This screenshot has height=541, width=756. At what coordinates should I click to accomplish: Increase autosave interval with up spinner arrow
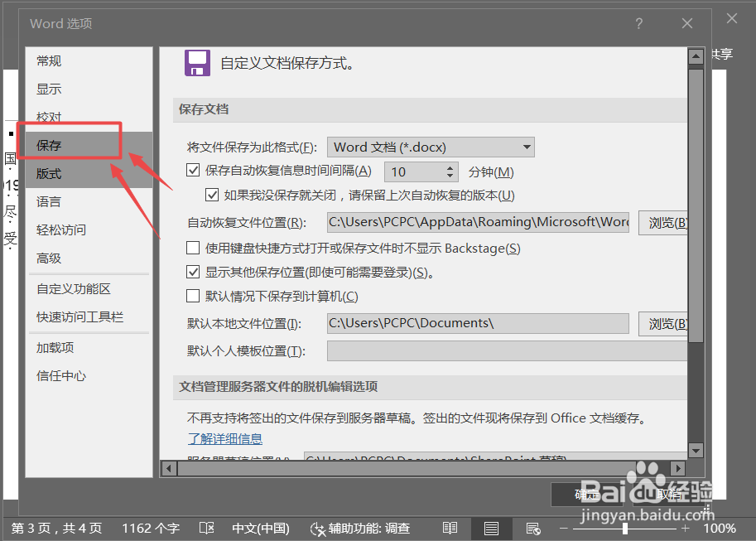point(450,167)
